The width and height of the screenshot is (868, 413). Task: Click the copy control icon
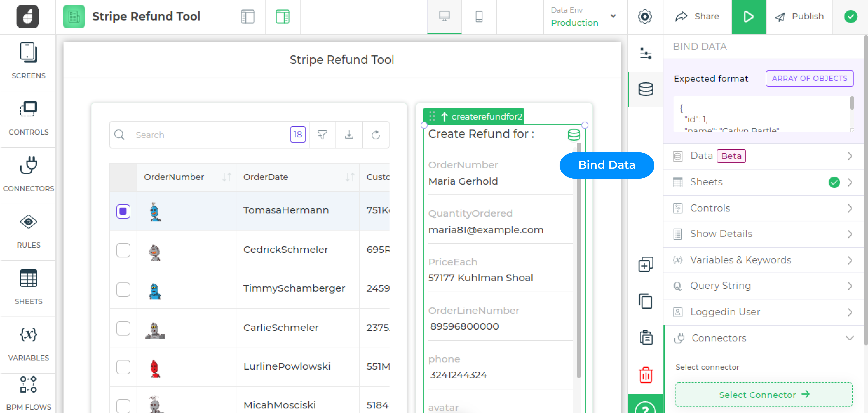tap(646, 301)
